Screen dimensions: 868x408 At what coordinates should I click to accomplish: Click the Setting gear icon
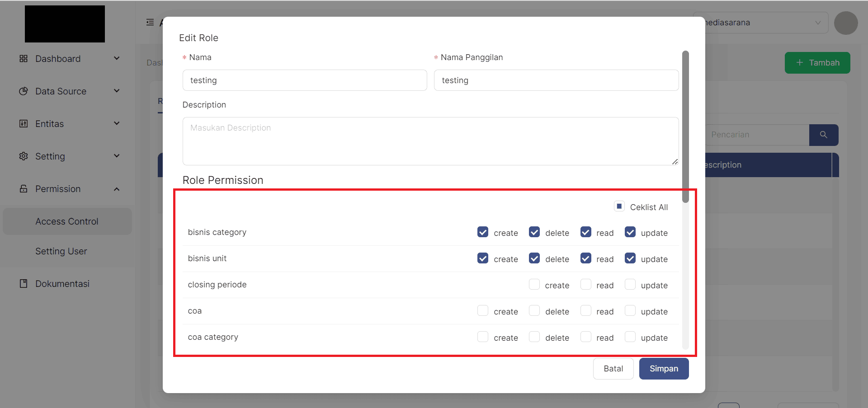(24, 156)
